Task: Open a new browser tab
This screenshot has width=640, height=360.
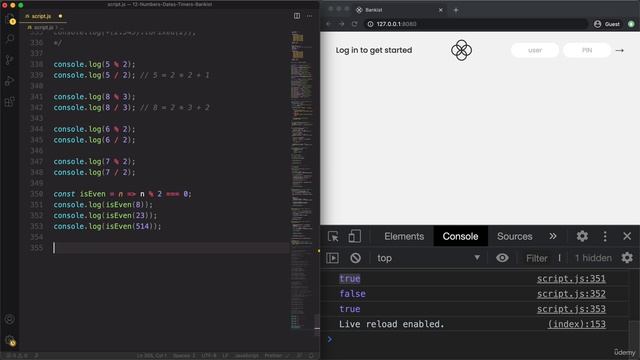Action: coord(456,10)
